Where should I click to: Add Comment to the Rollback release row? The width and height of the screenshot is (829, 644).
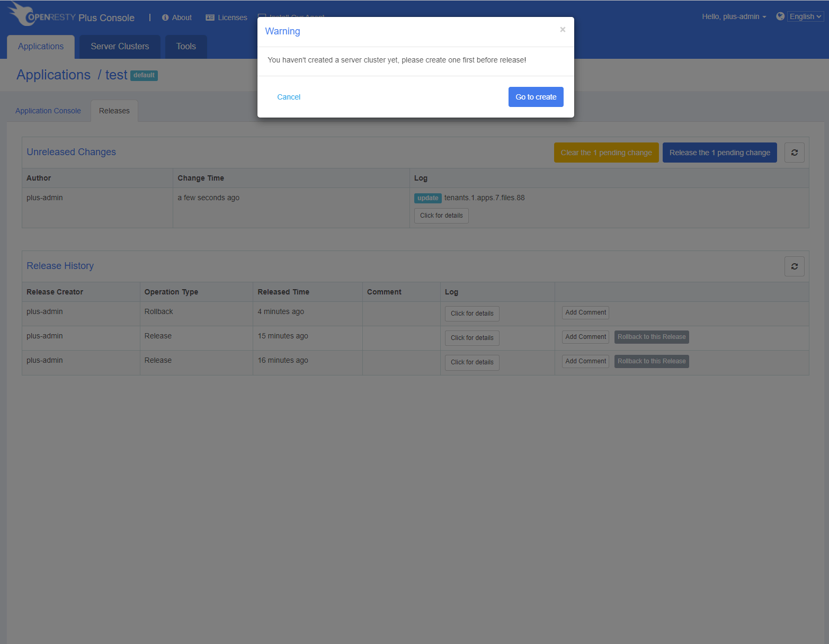[x=585, y=312]
